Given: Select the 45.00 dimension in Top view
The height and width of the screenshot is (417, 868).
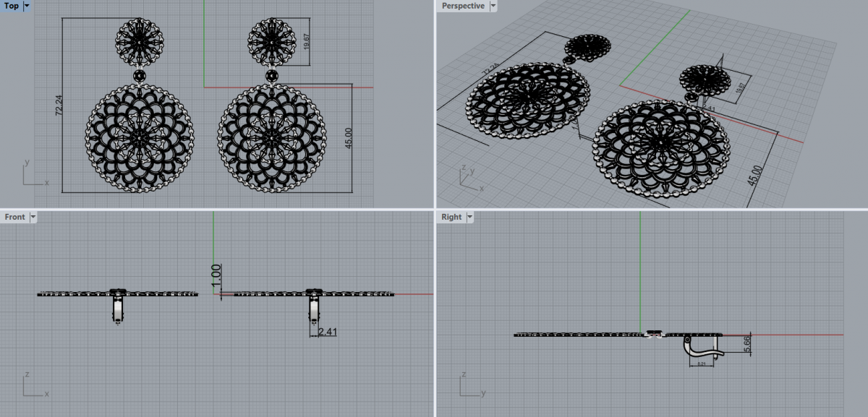Looking at the screenshot, I should point(348,139).
